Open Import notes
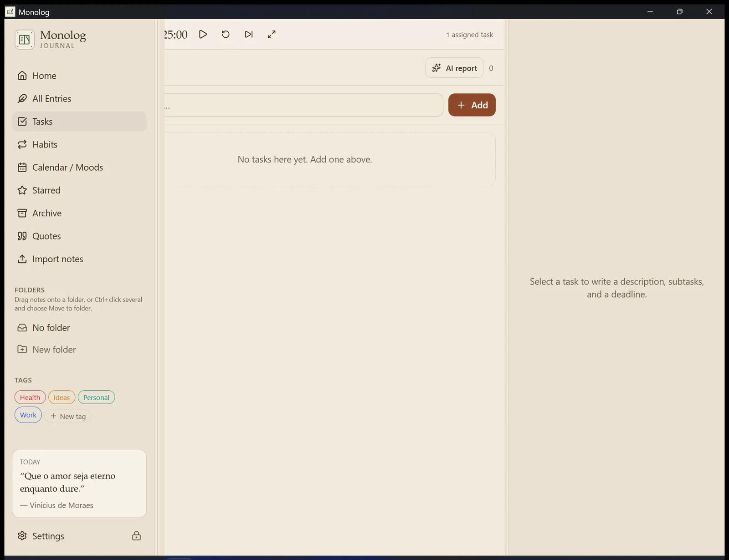The image size is (729, 560). (79, 259)
